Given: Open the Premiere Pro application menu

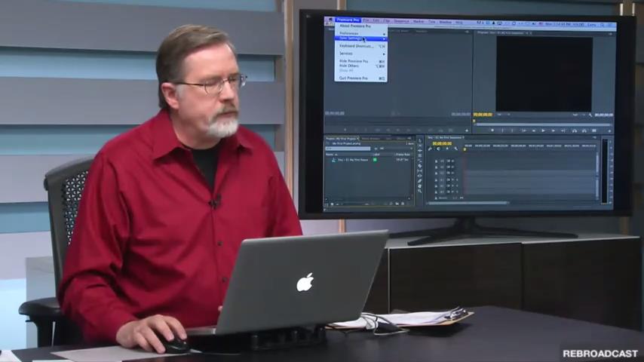Looking at the screenshot, I should point(348,20).
